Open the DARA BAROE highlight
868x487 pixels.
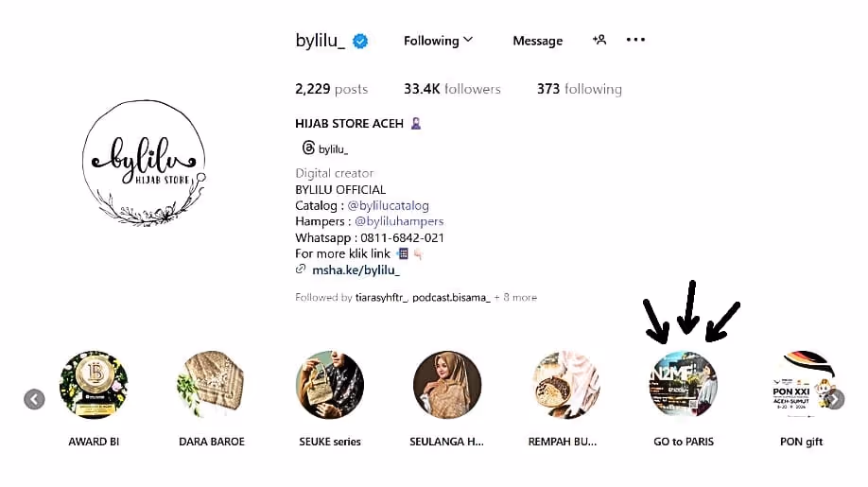coord(212,385)
